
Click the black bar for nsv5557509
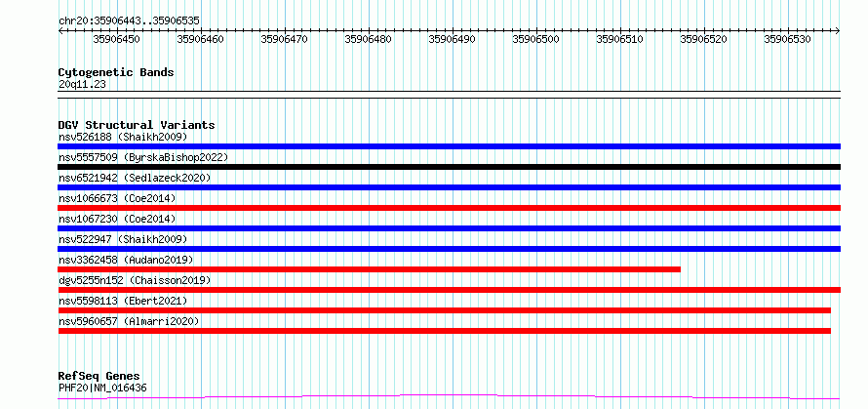point(449,167)
